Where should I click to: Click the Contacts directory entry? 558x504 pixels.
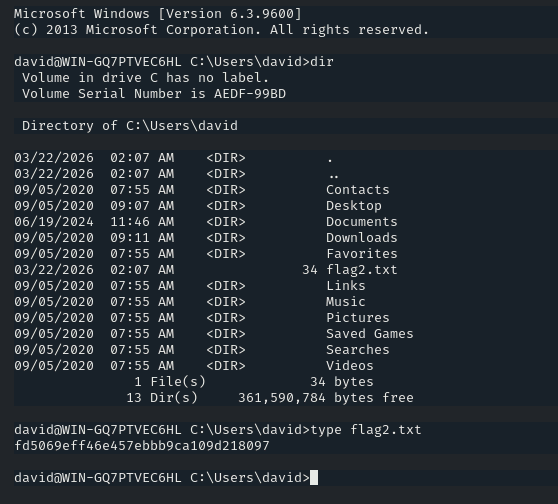pos(358,190)
